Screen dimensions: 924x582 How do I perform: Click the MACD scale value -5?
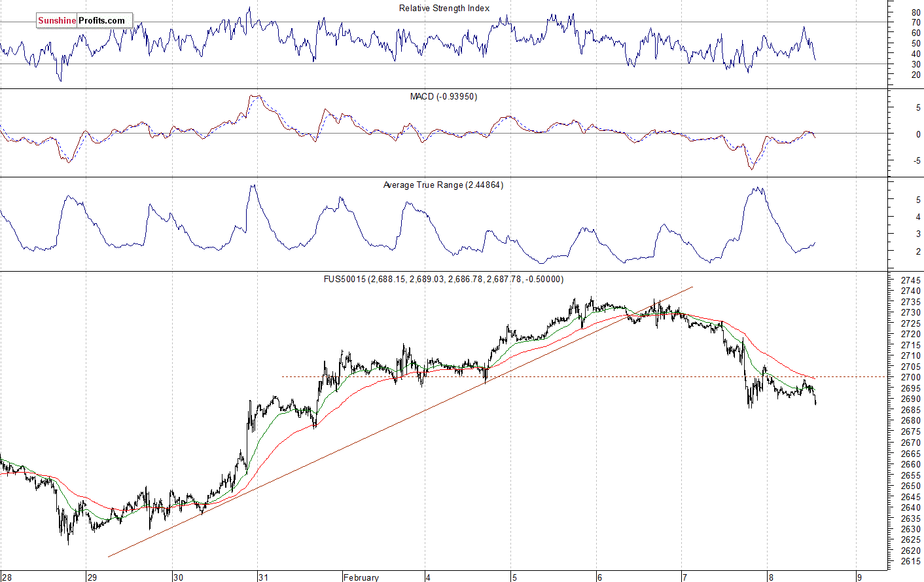point(917,160)
